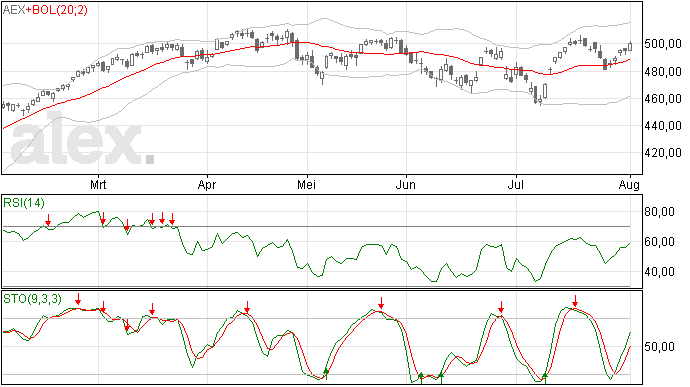Click the Mrt month axis label

pyautogui.click(x=98, y=185)
